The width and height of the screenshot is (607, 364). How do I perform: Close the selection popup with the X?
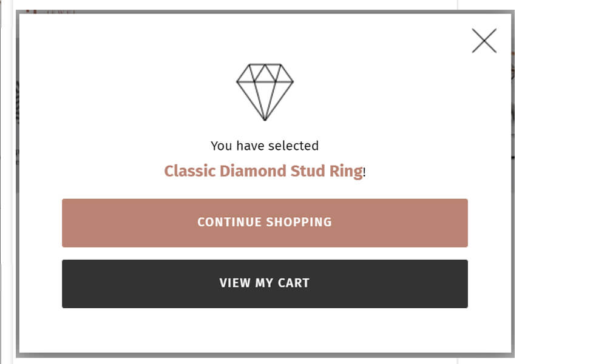click(x=484, y=41)
